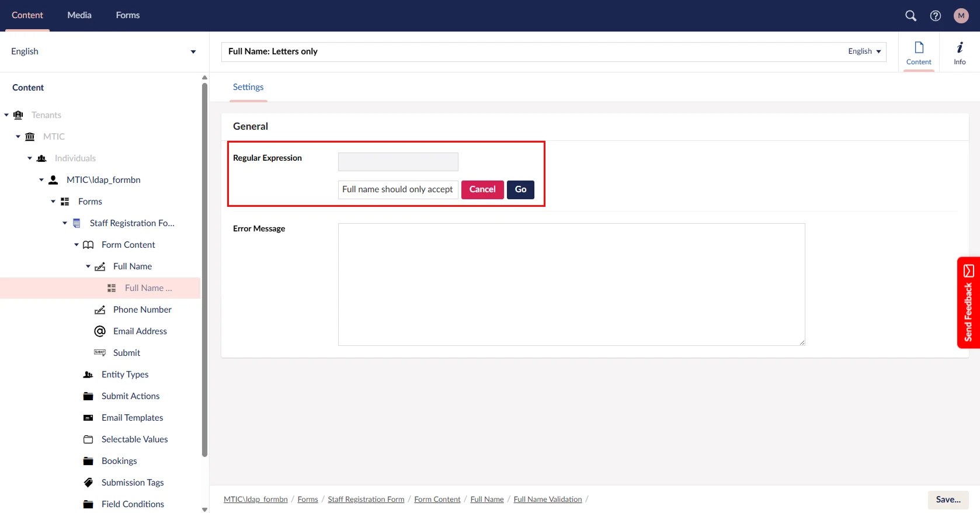Viewport: 980px width, 513px height.
Task: Switch to the Media section
Action: point(79,15)
